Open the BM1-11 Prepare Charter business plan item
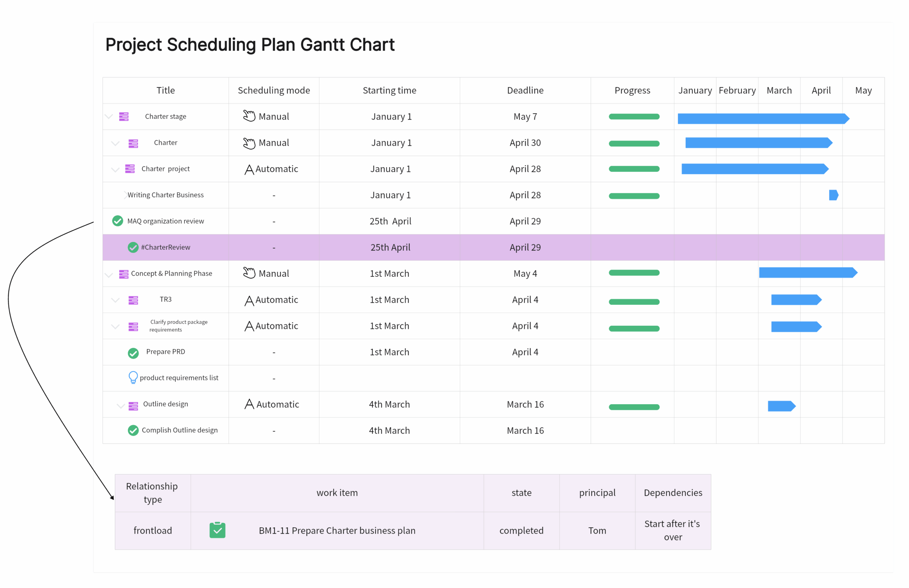Screen dimensions: 909x588 coord(337,531)
